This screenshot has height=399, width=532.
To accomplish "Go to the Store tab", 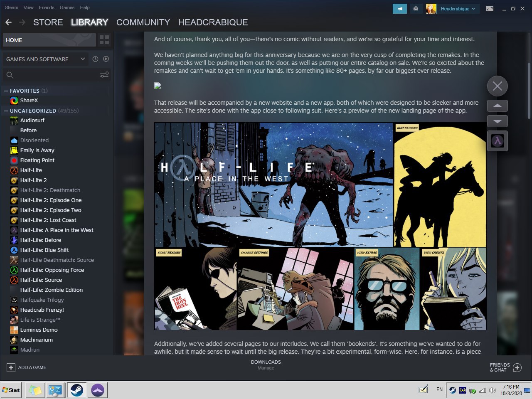I will [x=48, y=22].
